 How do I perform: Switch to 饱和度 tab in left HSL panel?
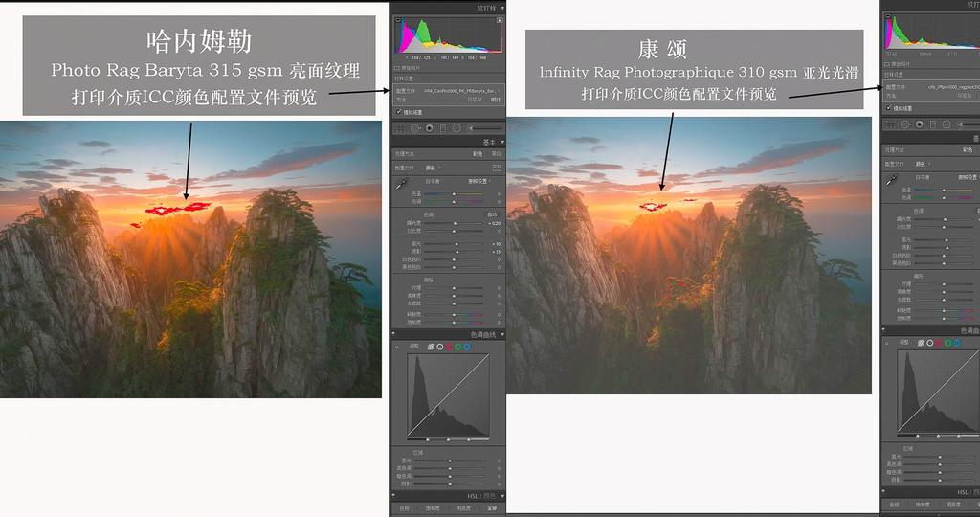pos(433,508)
